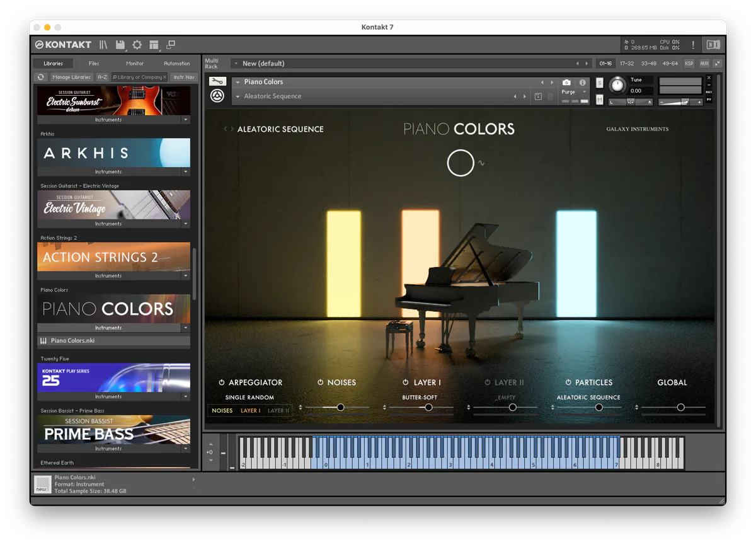Open the Multi Rack preset dropdown
756x545 pixels.
click(236, 64)
